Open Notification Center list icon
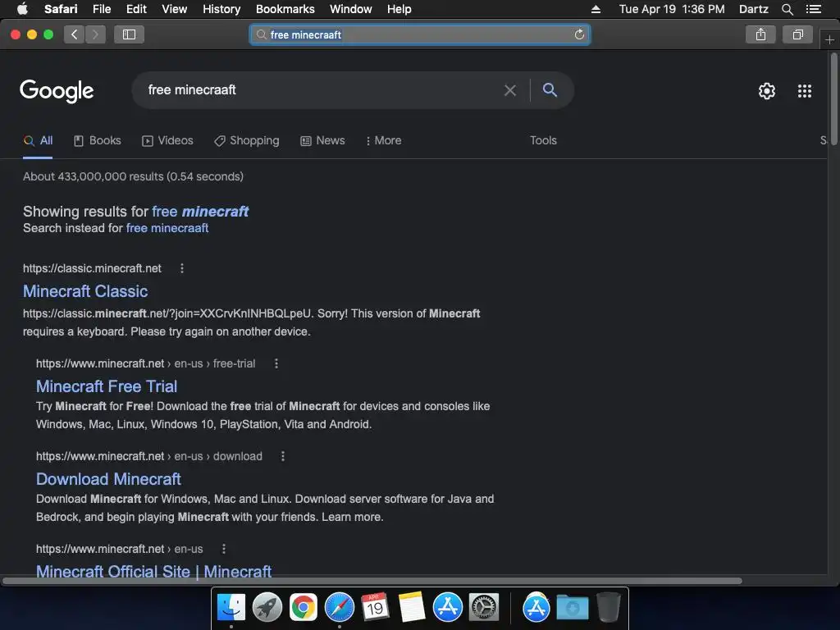 coord(813,9)
